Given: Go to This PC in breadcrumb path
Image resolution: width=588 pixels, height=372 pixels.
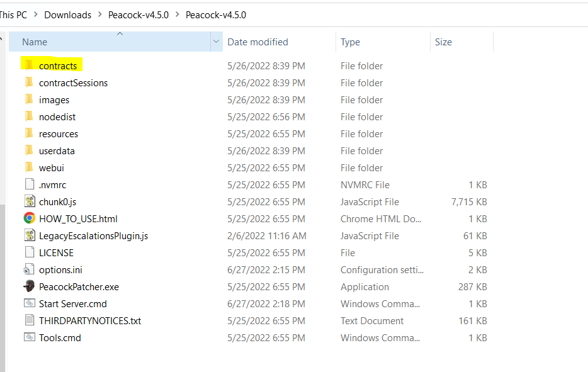Looking at the screenshot, I should [13, 14].
